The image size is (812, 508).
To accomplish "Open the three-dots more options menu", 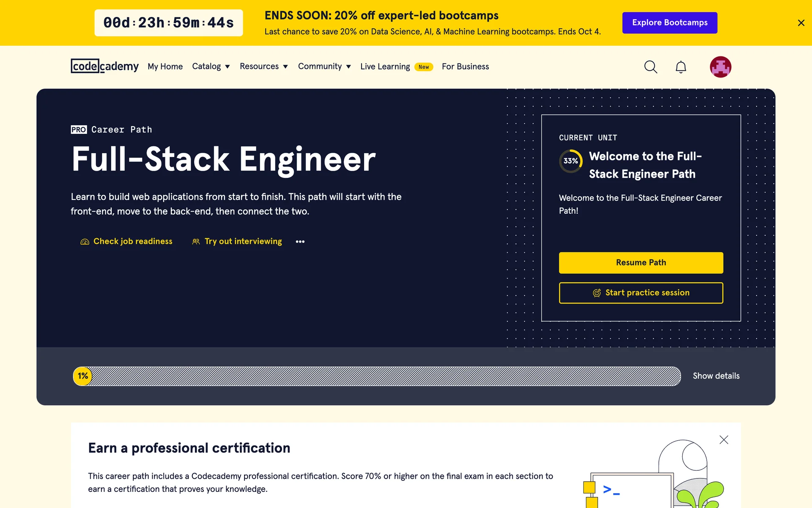I will 300,242.
